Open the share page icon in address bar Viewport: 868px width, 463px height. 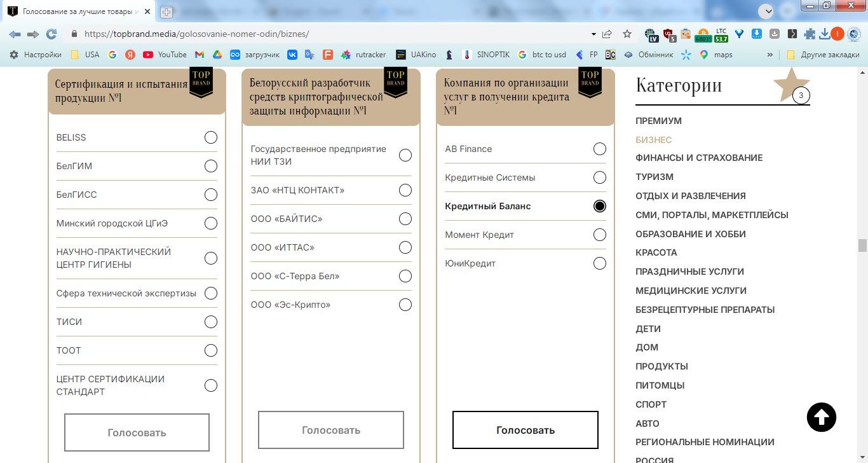click(607, 34)
